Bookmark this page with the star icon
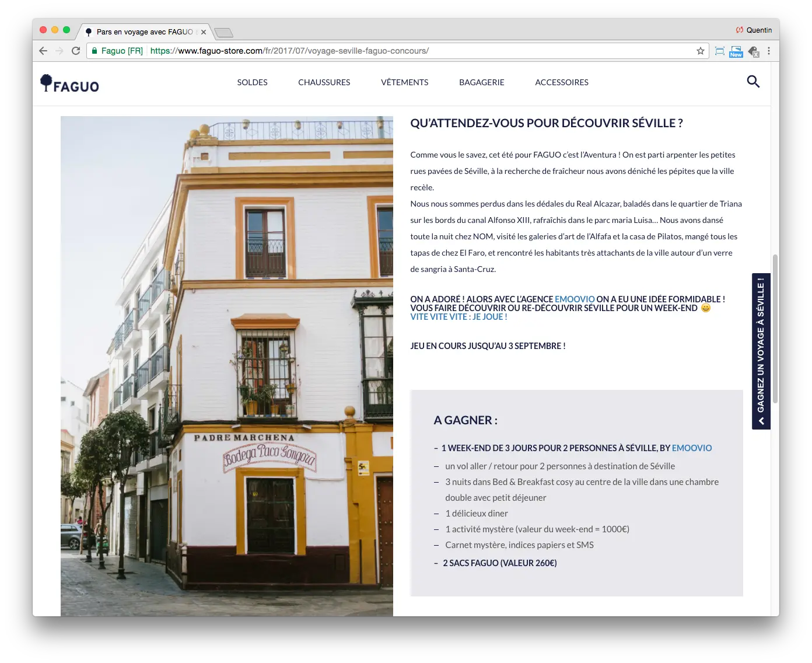 tap(701, 51)
